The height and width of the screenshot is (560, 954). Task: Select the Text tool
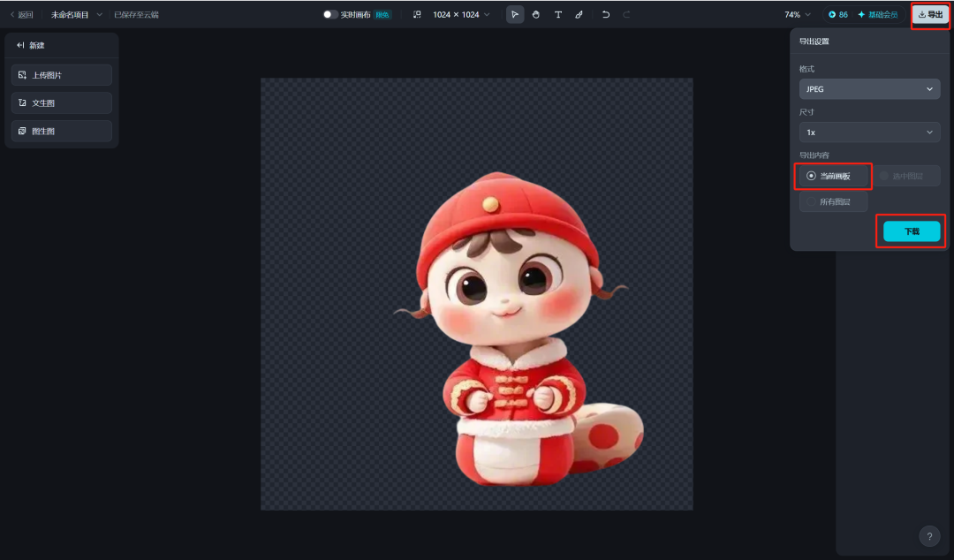click(557, 14)
